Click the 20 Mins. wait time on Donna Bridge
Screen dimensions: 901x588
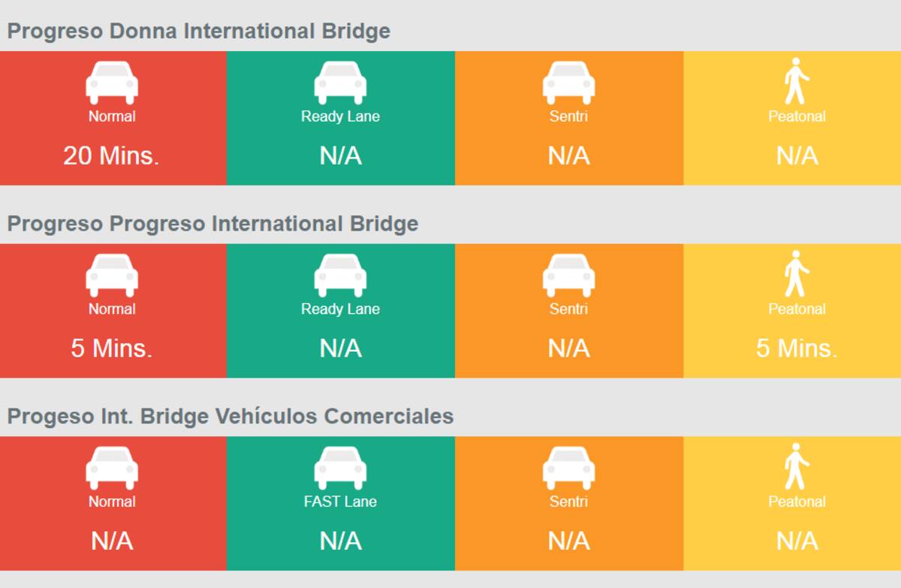[112, 155]
